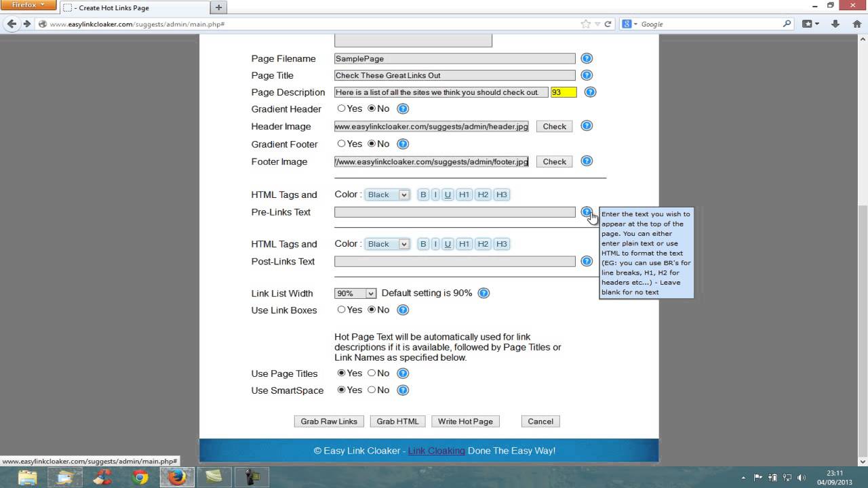Open Google search engine dropdown
This screenshot has height=488, width=868.
point(631,24)
